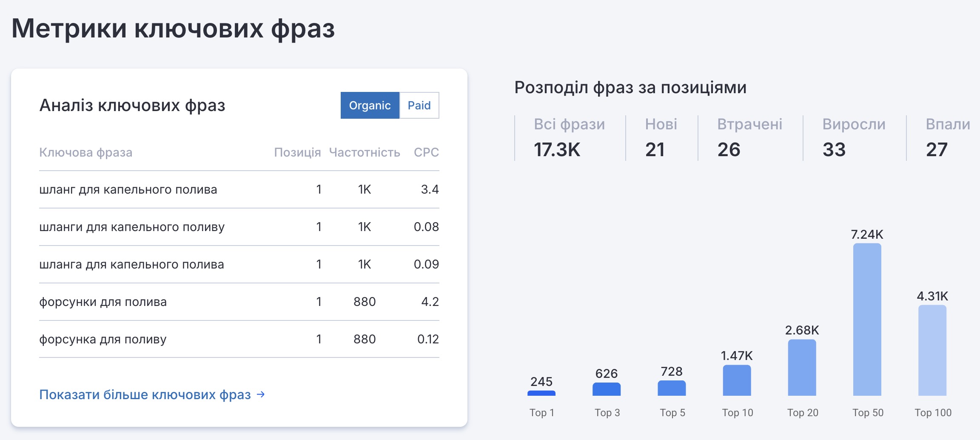The height and width of the screenshot is (440, 980).
Task: Select keyword "форсунки для полива"
Action: click(x=103, y=302)
